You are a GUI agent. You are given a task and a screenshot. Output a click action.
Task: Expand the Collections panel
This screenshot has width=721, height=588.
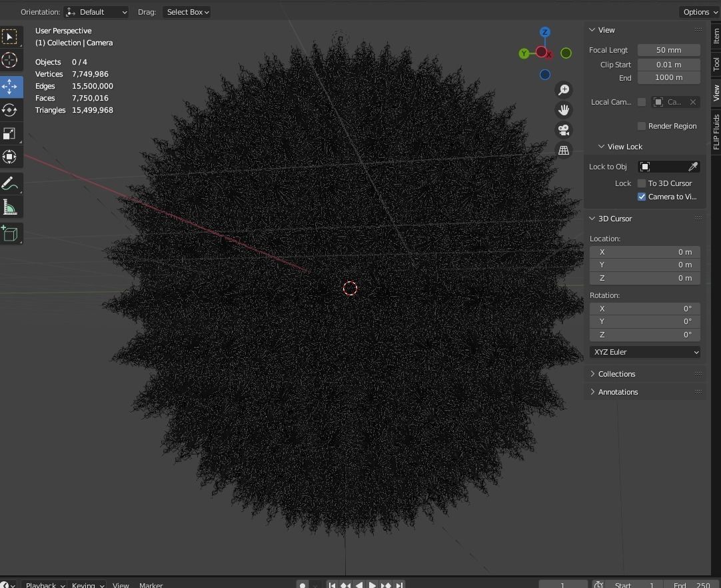pyautogui.click(x=592, y=374)
